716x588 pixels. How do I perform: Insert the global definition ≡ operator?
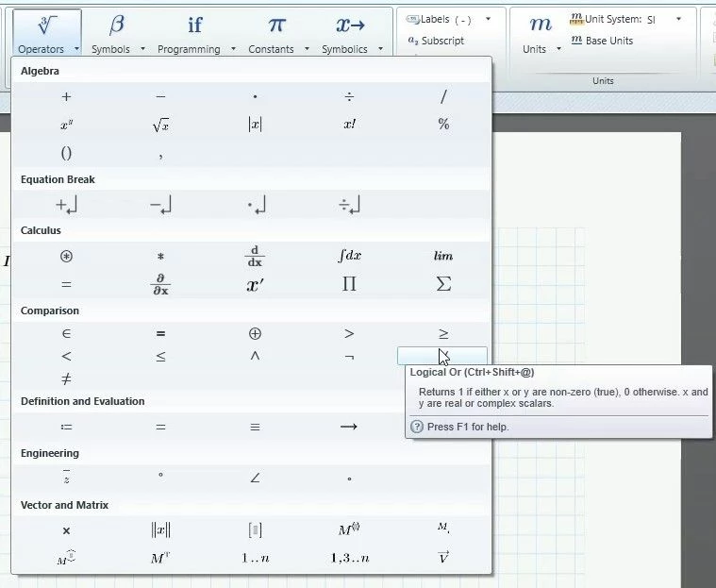click(x=255, y=428)
